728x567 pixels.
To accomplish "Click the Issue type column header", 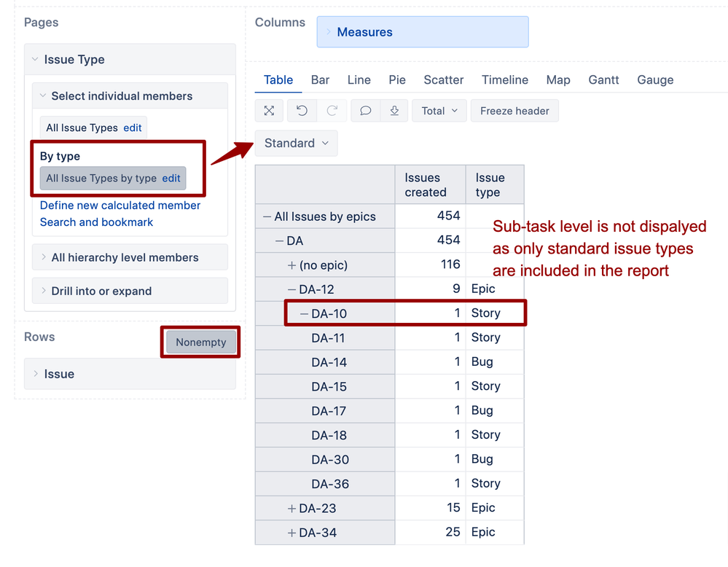I will [x=495, y=184].
